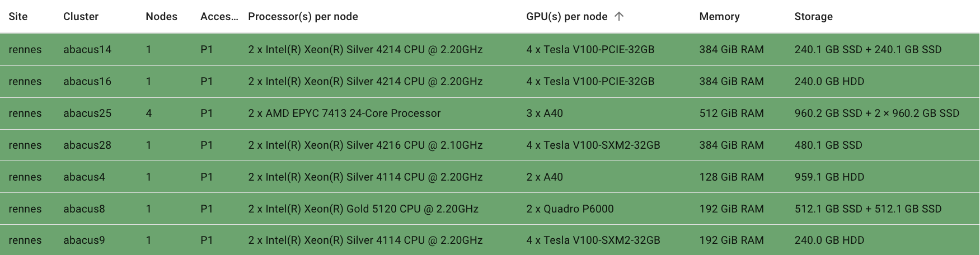Select the 512 GiB RAM memory cell
Image resolution: width=980 pixels, height=255 pixels.
click(x=731, y=113)
